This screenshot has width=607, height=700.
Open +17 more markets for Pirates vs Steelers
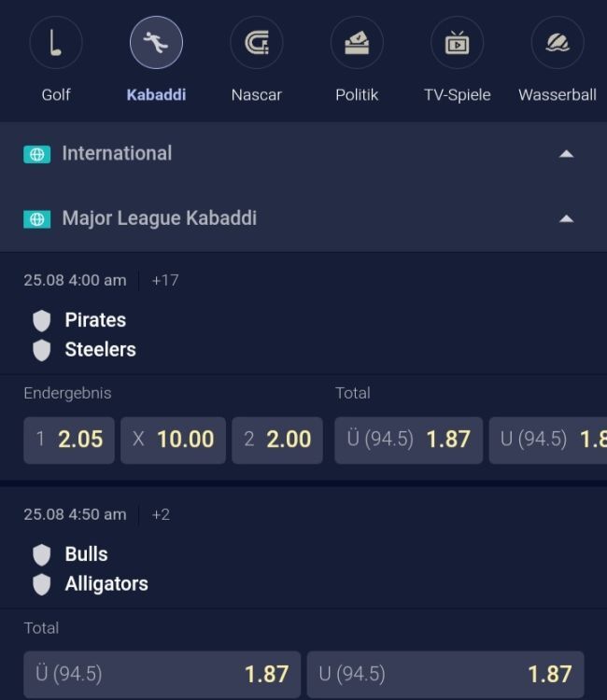pyautogui.click(x=165, y=280)
